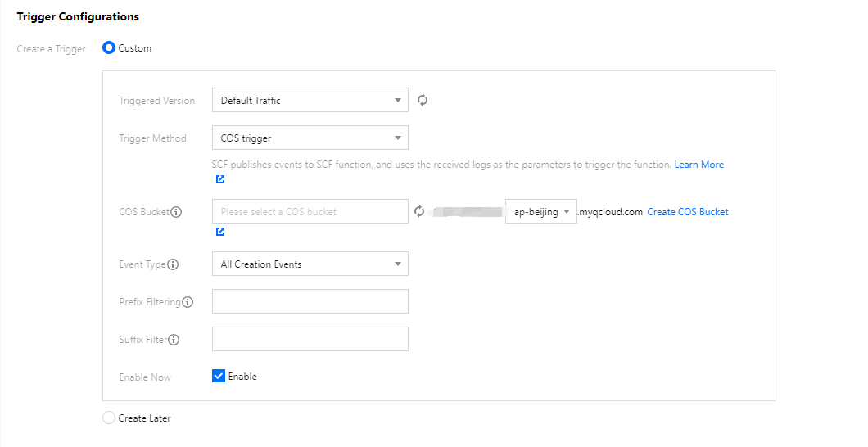Open the Triggered Version dropdown
Screen dimensions: 868x447
tap(310, 100)
